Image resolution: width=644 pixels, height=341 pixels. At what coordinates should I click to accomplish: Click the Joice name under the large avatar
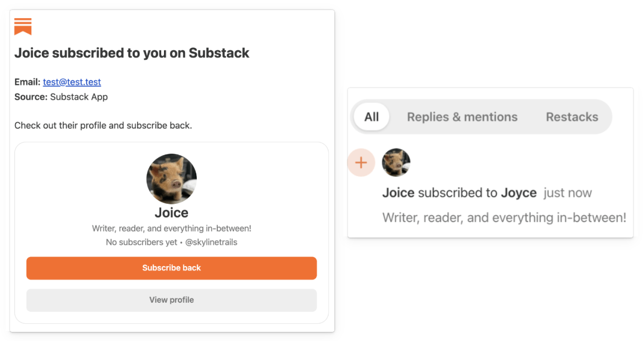coord(171,212)
